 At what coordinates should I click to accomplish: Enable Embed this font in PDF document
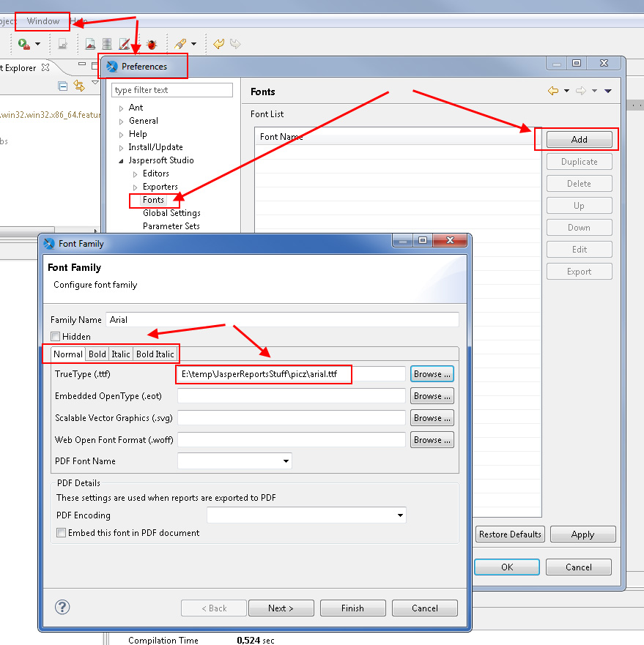[x=62, y=533]
